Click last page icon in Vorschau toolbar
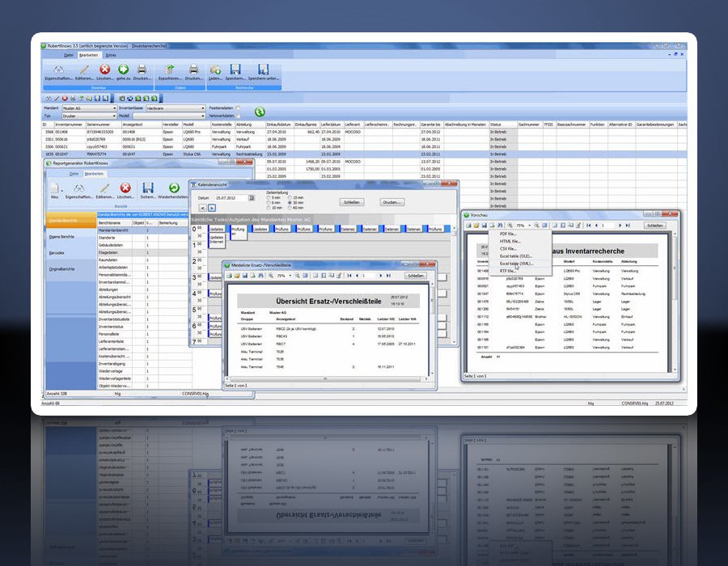This screenshot has width=728, height=566. pos(628,226)
